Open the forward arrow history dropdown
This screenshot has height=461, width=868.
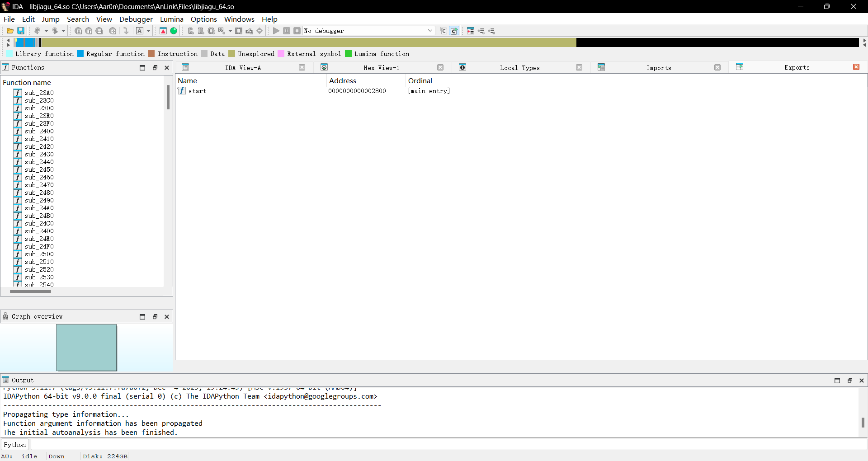[64, 31]
